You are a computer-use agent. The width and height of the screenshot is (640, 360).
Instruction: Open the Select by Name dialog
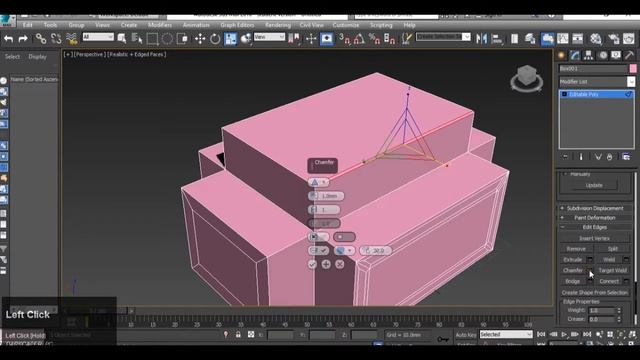click(137, 39)
